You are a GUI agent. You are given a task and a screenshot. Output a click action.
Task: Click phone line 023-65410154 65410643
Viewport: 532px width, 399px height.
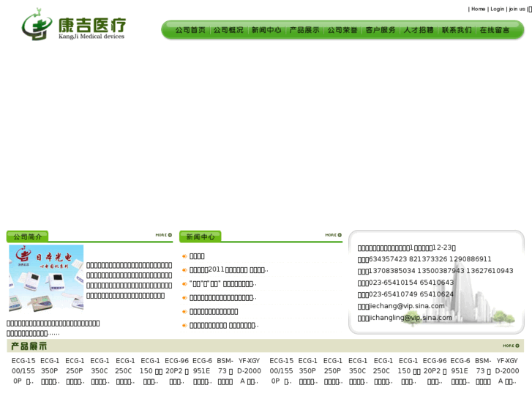point(405,283)
